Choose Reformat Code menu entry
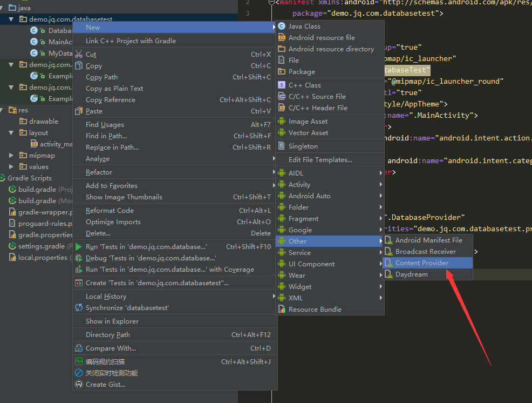This screenshot has width=532, height=403. [x=175, y=211]
